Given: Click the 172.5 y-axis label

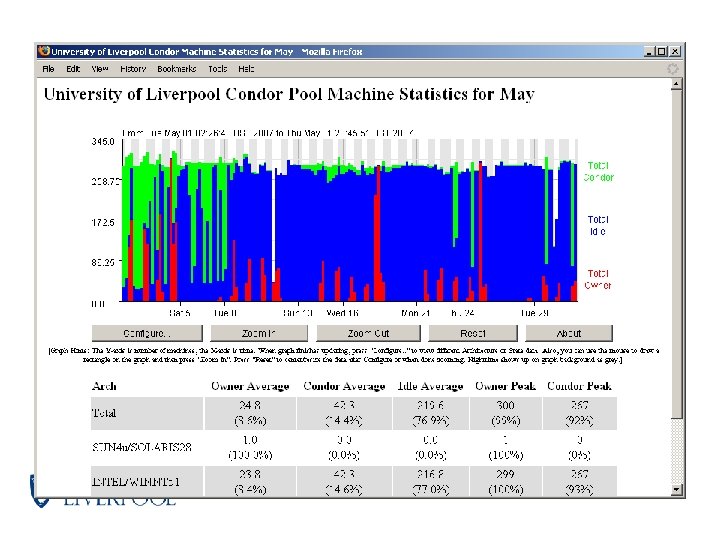Looking at the screenshot, I should click(103, 223).
